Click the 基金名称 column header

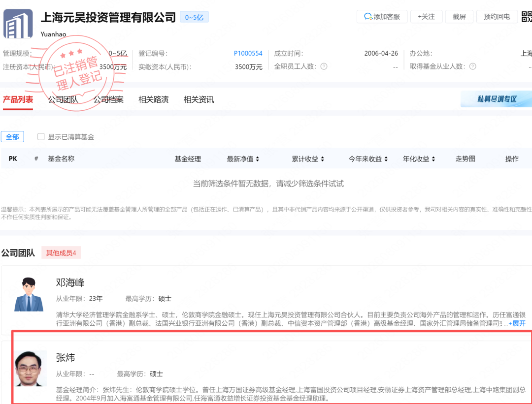pyautogui.click(x=61, y=158)
